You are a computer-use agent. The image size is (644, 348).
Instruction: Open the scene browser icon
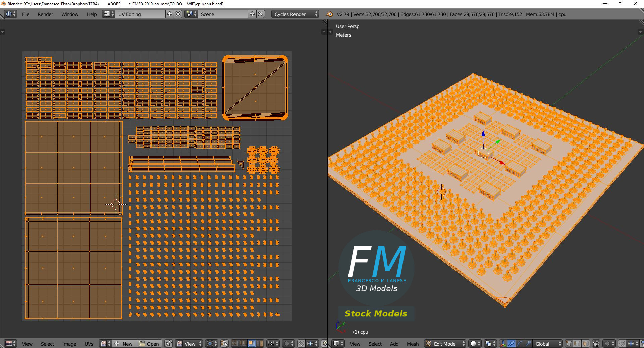click(x=191, y=14)
